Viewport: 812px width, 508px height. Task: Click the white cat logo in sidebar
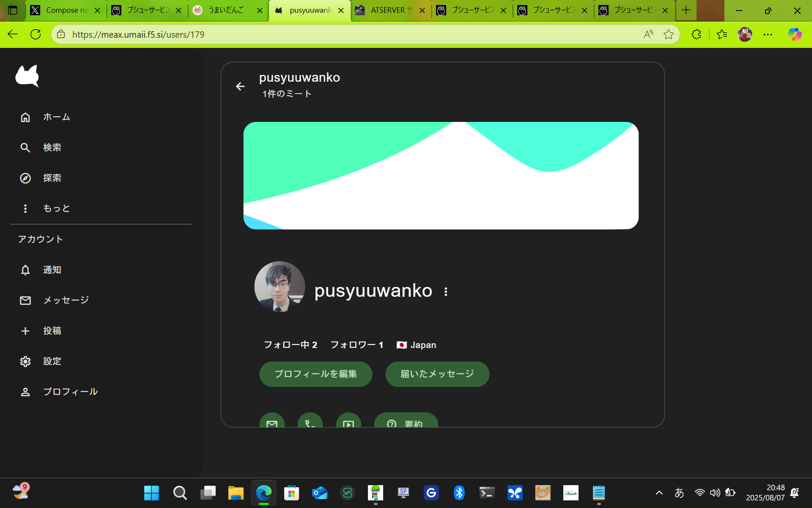[x=27, y=76]
